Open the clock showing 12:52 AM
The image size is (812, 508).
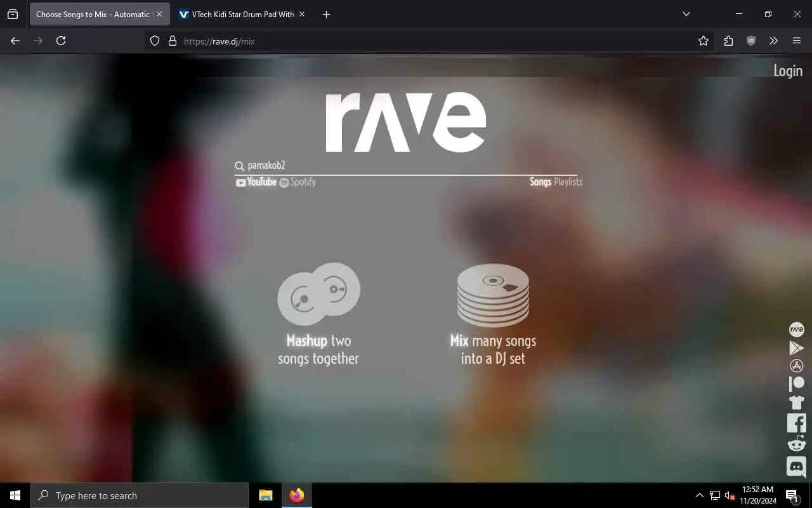point(757,495)
